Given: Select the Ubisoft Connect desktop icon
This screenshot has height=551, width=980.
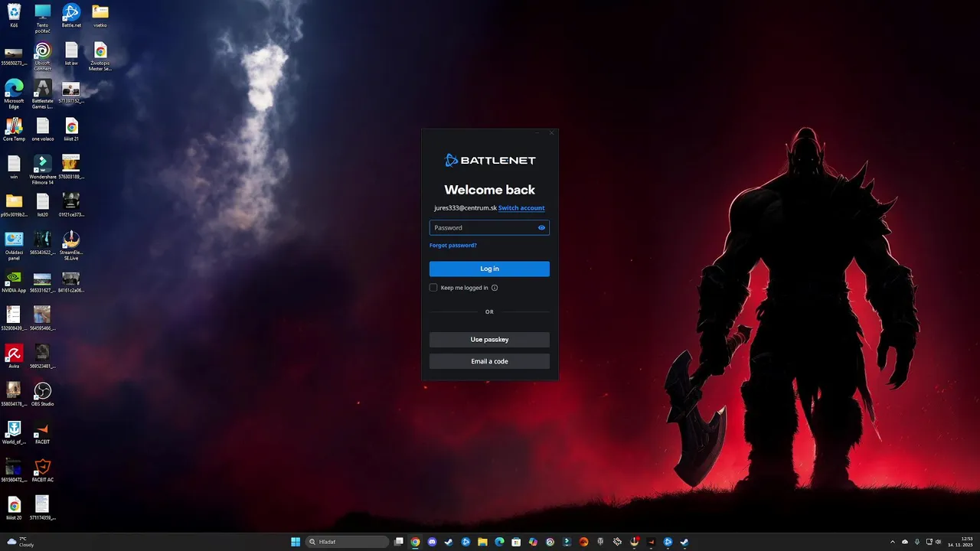Looking at the screenshot, I should (42, 57).
